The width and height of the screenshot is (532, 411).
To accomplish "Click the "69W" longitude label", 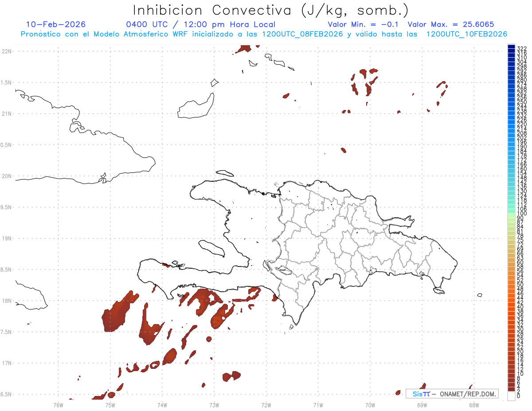I will tap(422, 405).
